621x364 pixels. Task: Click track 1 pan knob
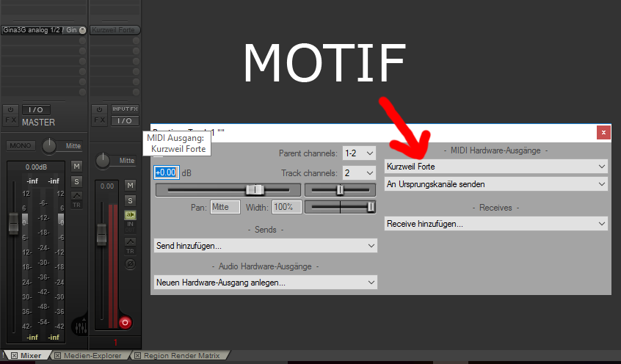click(x=103, y=161)
